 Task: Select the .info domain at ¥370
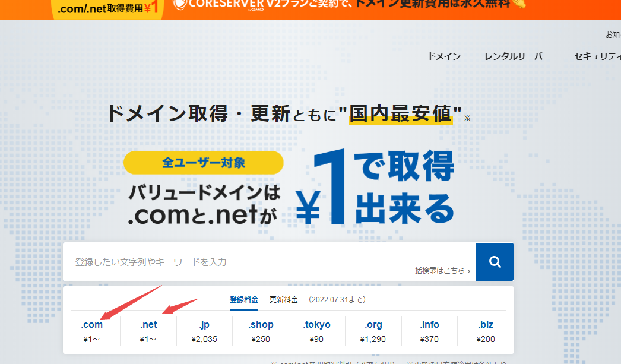tap(429, 331)
